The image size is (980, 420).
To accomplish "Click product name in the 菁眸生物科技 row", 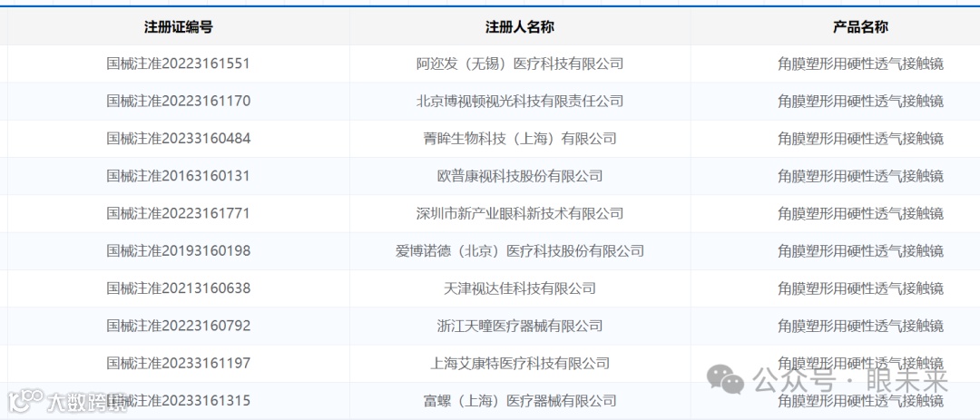I will coord(860,139).
